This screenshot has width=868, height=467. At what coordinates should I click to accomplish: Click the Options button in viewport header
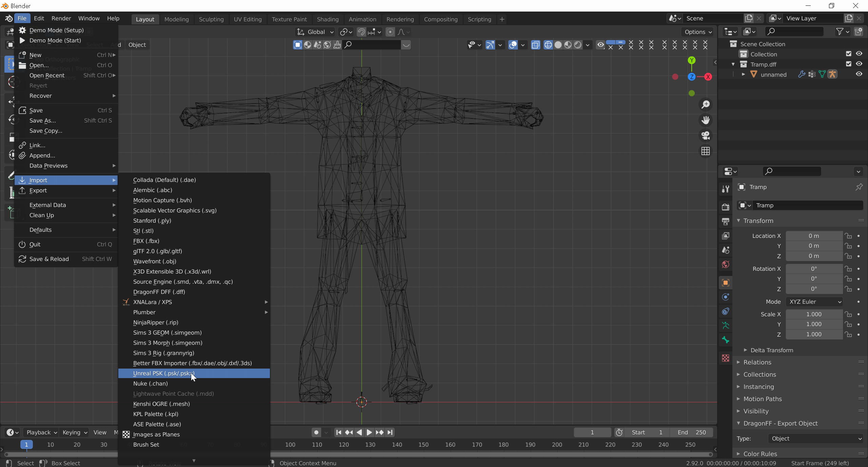coord(698,32)
